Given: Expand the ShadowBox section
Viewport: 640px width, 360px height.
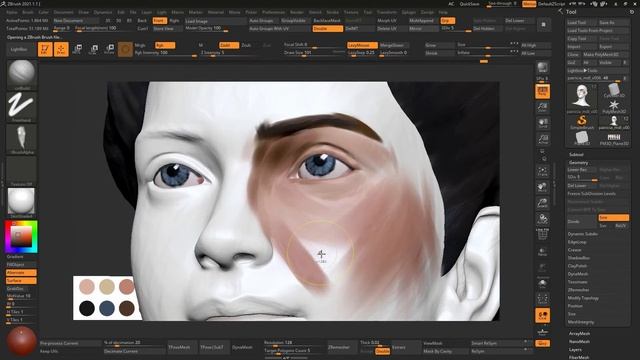Looking at the screenshot, I should (x=578, y=258).
